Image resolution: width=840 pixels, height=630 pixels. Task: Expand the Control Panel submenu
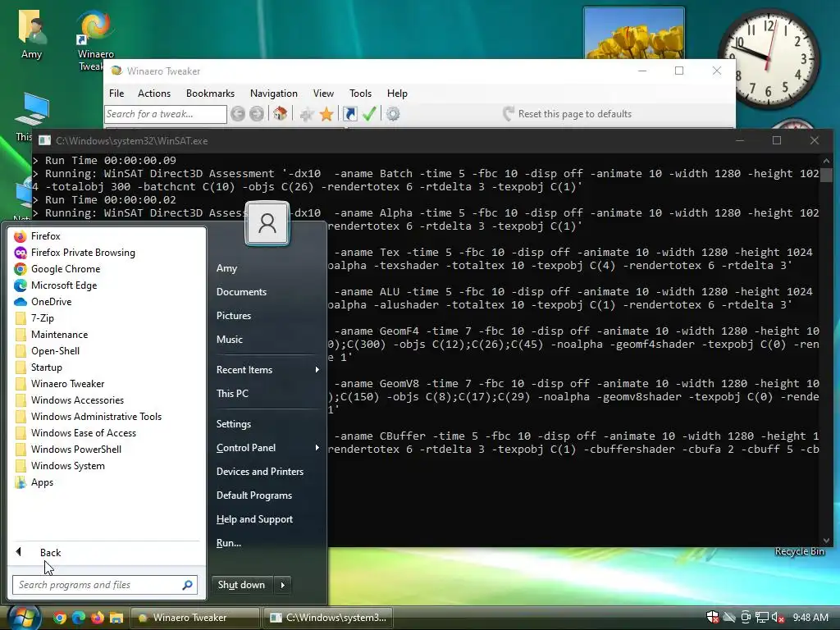pos(268,448)
